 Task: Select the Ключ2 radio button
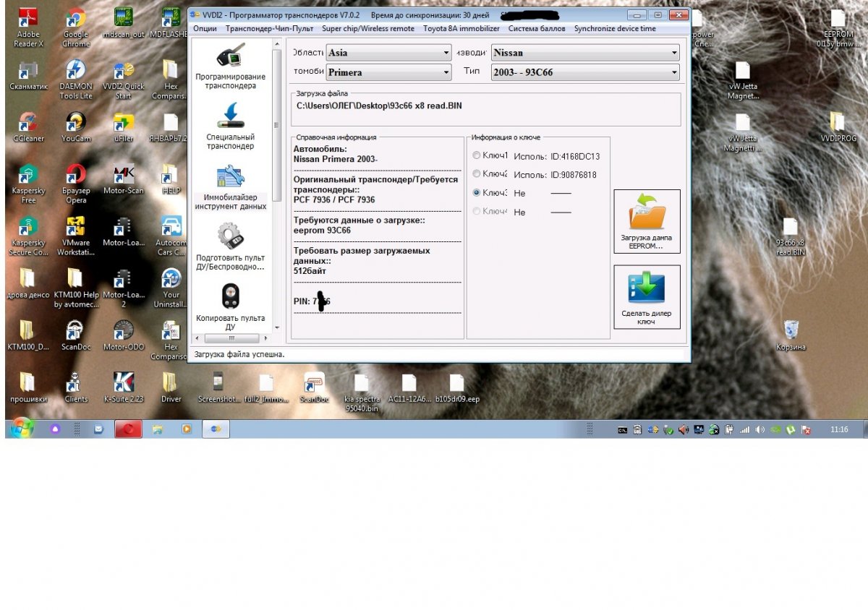tap(476, 174)
